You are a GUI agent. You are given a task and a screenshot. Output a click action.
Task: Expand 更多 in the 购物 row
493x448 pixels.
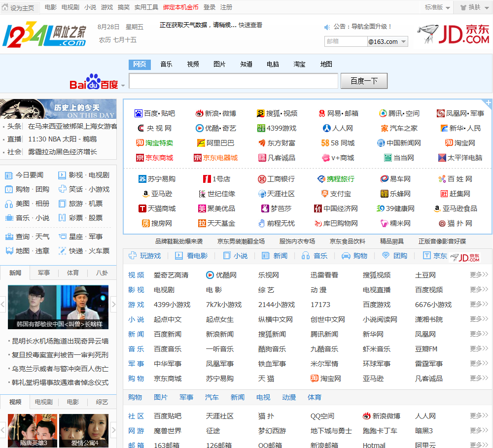coord(479,378)
